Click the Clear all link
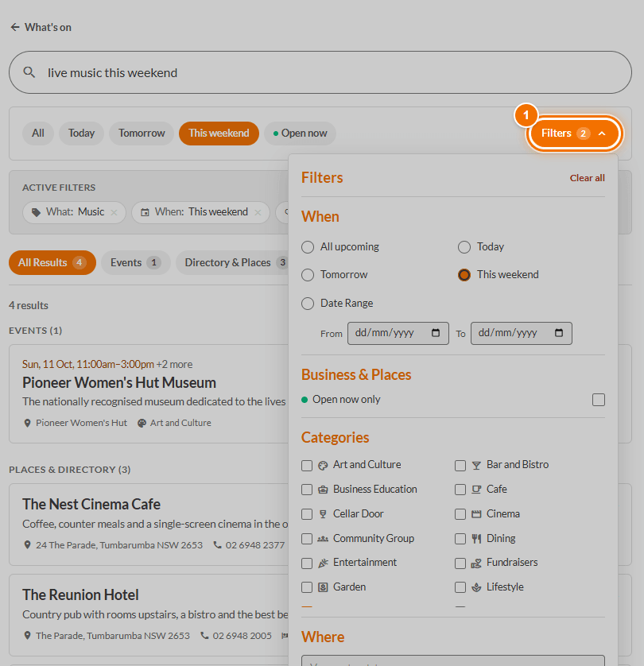Image resolution: width=644 pixels, height=666 pixels. click(x=587, y=178)
